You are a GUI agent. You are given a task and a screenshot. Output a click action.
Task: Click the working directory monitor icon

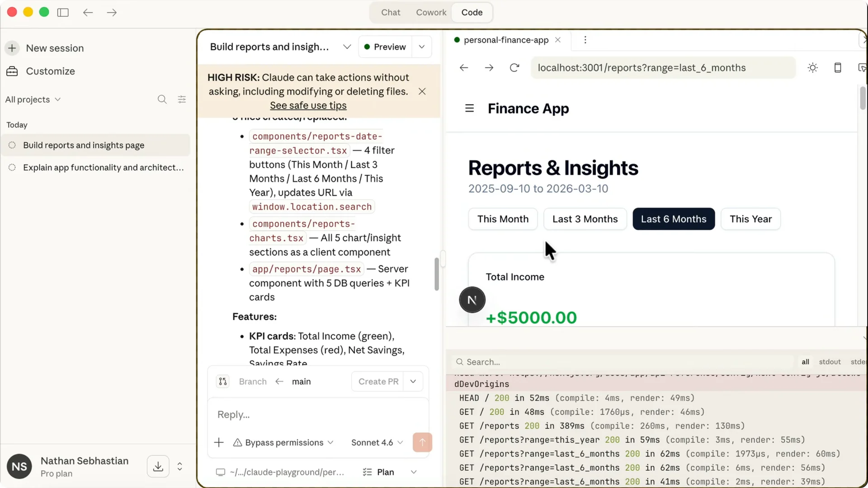click(221, 472)
